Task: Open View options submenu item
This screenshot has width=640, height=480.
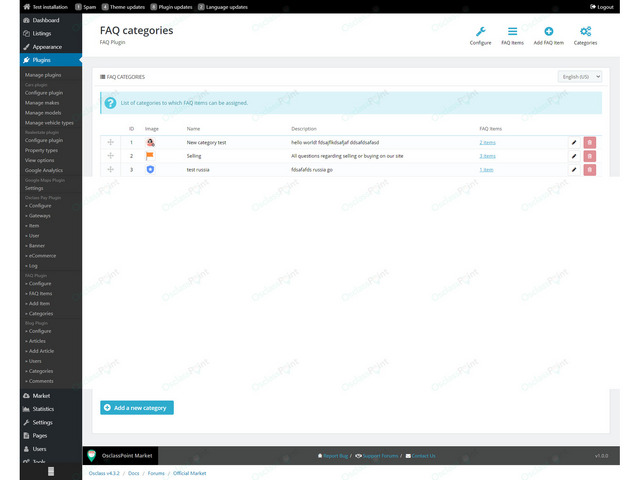Action: coord(40,160)
